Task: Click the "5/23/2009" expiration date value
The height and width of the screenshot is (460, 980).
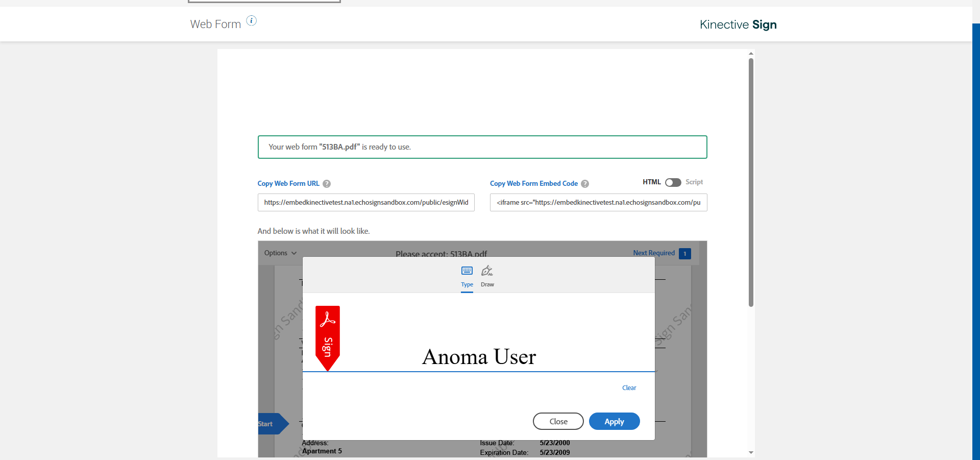Action: (x=555, y=452)
